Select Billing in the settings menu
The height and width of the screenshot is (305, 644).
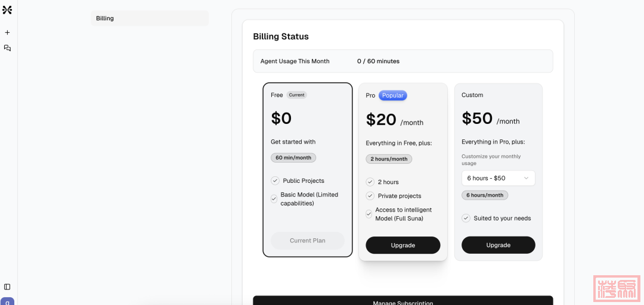tap(150, 18)
